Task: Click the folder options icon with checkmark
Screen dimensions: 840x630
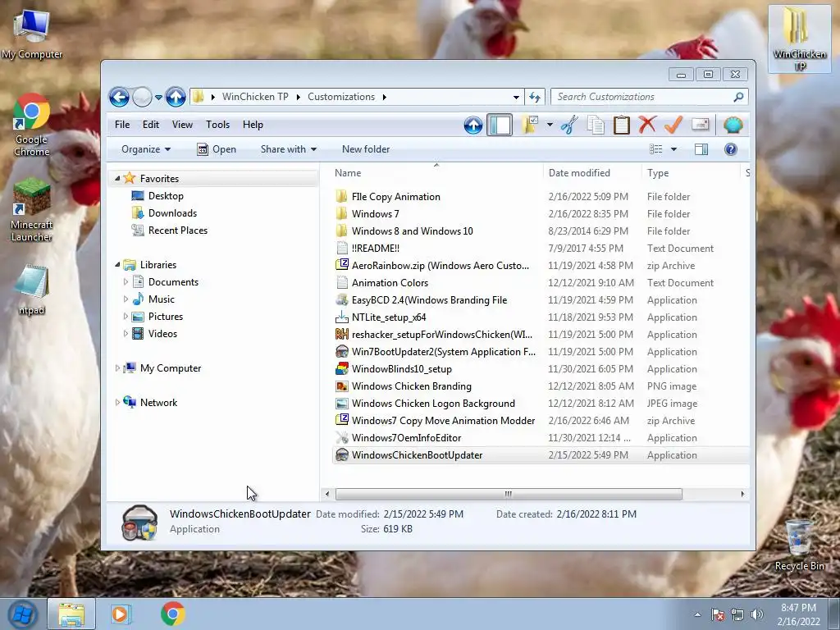Action: coord(529,125)
